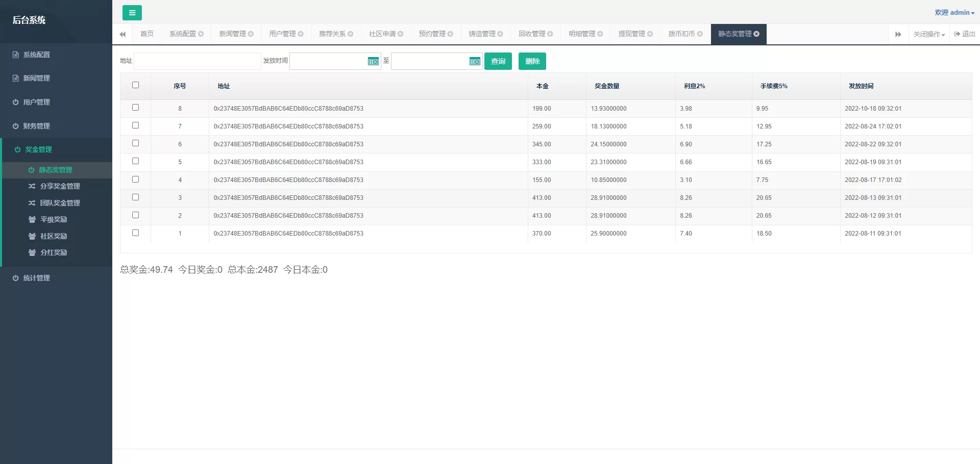Switch to the 用户管理 tab
Image resolution: width=980 pixels, height=464 pixels.
(282, 34)
